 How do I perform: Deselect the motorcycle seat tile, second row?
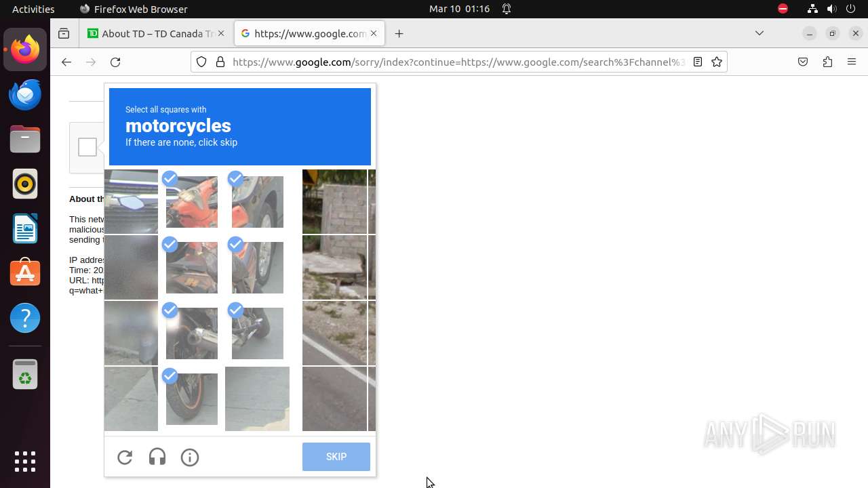click(x=192, y=268)
